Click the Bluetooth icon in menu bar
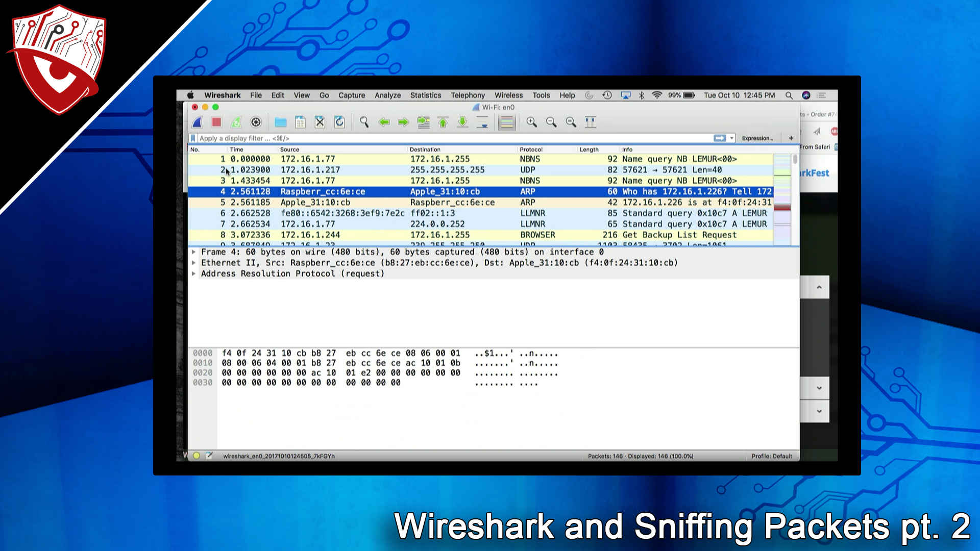 tap(642, 95)
